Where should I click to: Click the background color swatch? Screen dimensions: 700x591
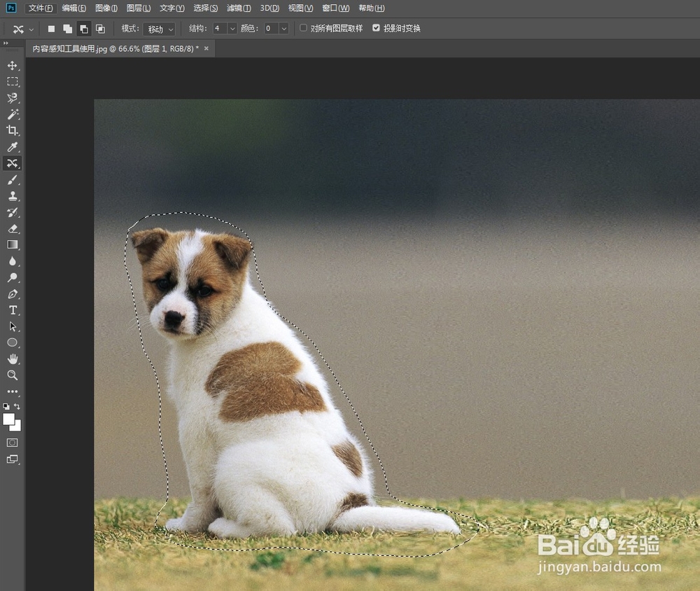tap(17, 428)
